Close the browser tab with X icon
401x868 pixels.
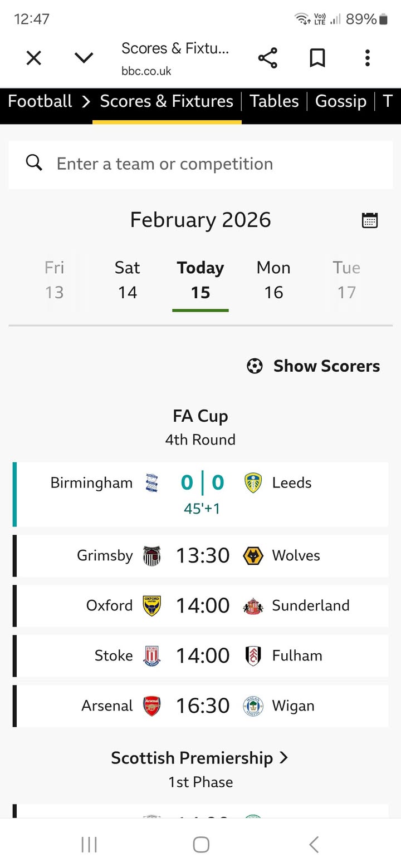pos(34,58)
